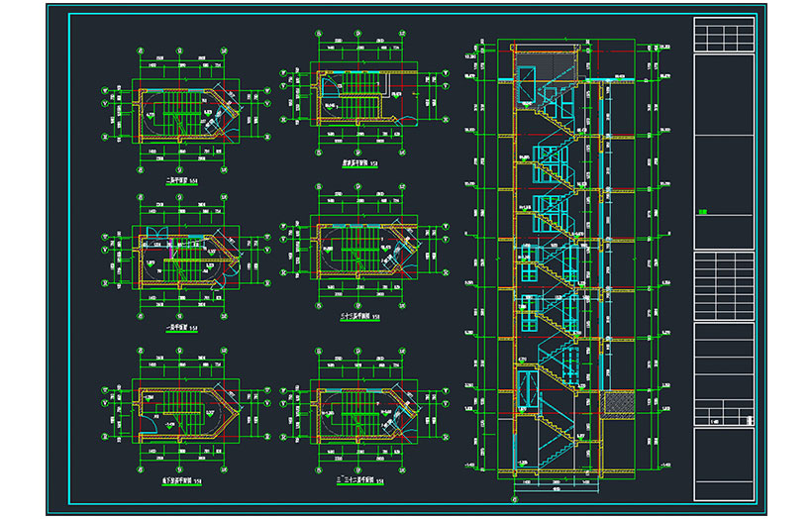Screen dimensions: 812x519
Task: Click the bottom-left basement stair plan
Action: (185, 409)
